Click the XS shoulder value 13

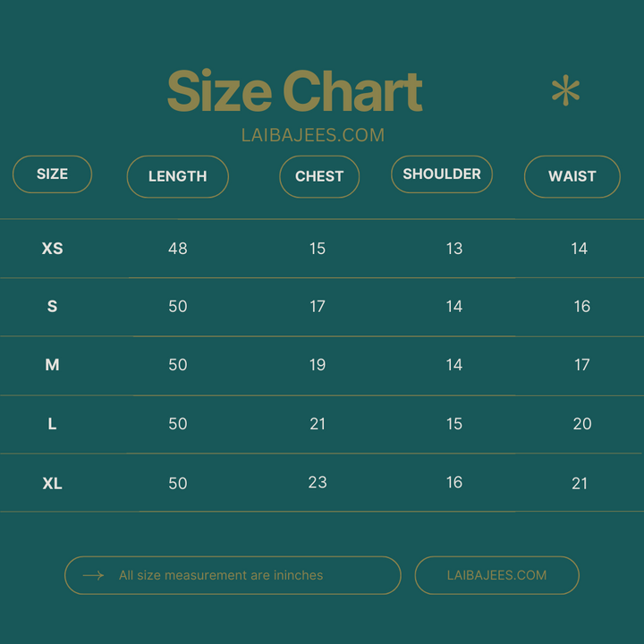[x=454, y=249]
